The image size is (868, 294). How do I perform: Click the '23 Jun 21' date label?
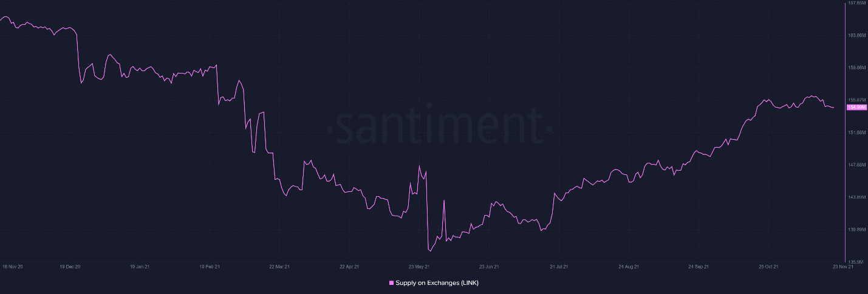489,267
